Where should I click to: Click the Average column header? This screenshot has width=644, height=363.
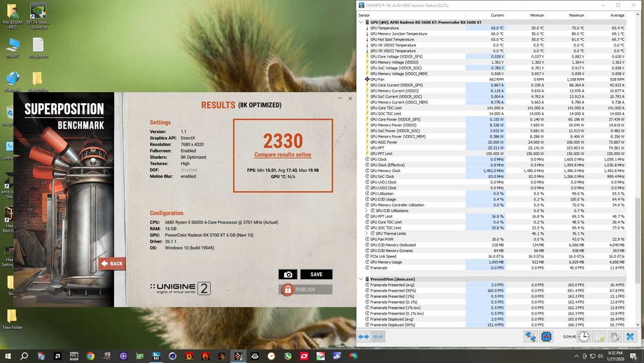tap(606, 15)
